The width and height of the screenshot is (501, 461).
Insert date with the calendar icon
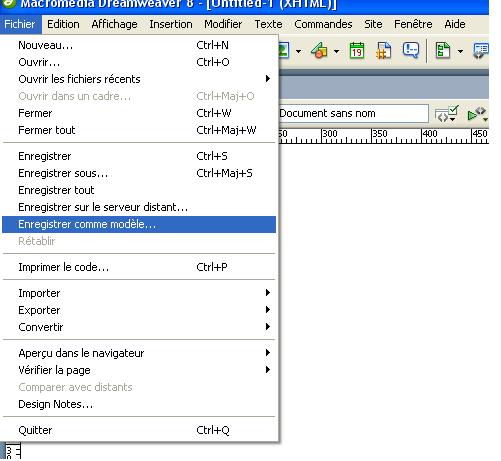tap(357, 51)
